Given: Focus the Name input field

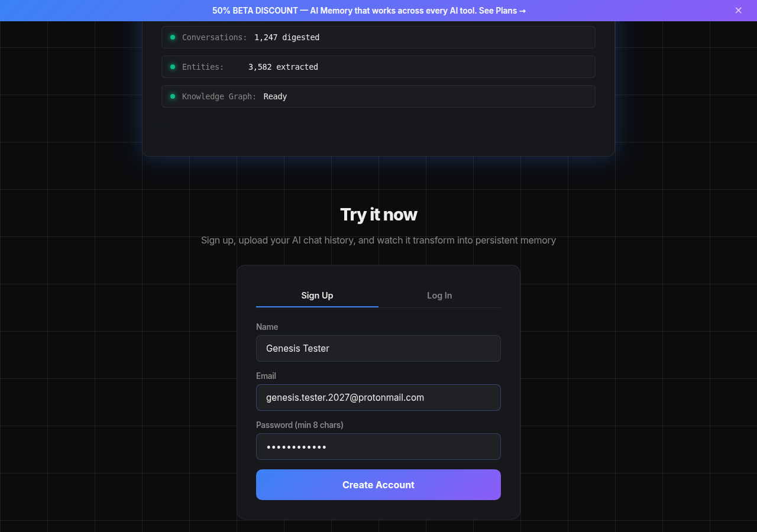Looking at the screenshot, I should pos(378,348).
